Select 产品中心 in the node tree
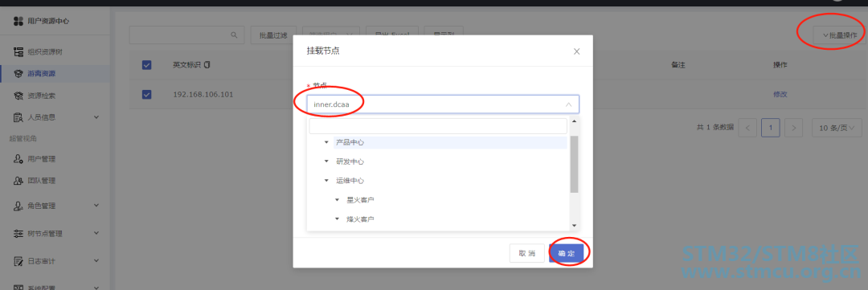This screenshot has height=290, width=868. (350, 142)
